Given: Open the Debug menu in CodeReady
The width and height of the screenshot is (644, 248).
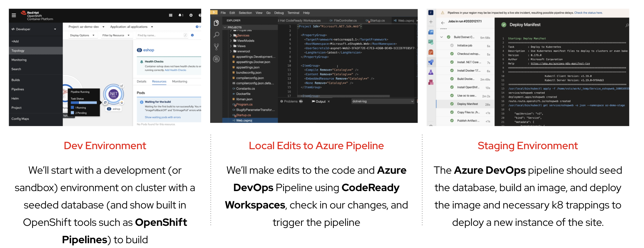Looking at the screenshot, I should (x=279, y=13).
